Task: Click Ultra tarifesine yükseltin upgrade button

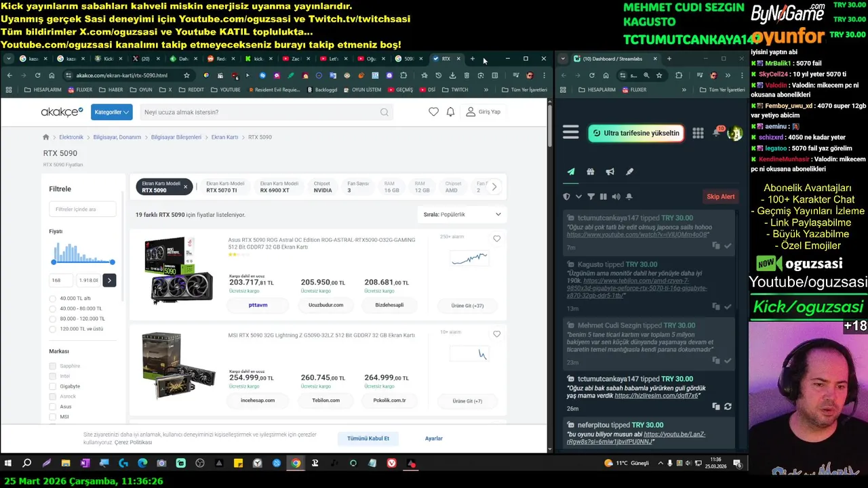Action: pos(635,133)
